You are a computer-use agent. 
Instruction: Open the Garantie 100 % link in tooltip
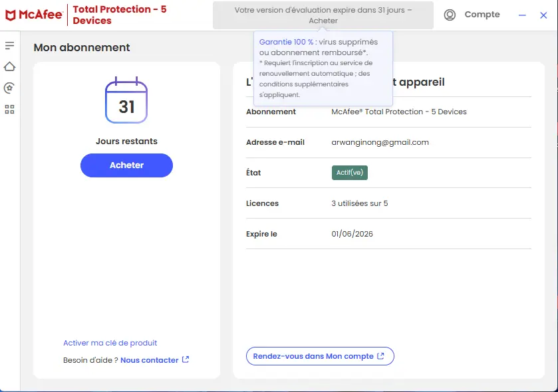point(287,42)
